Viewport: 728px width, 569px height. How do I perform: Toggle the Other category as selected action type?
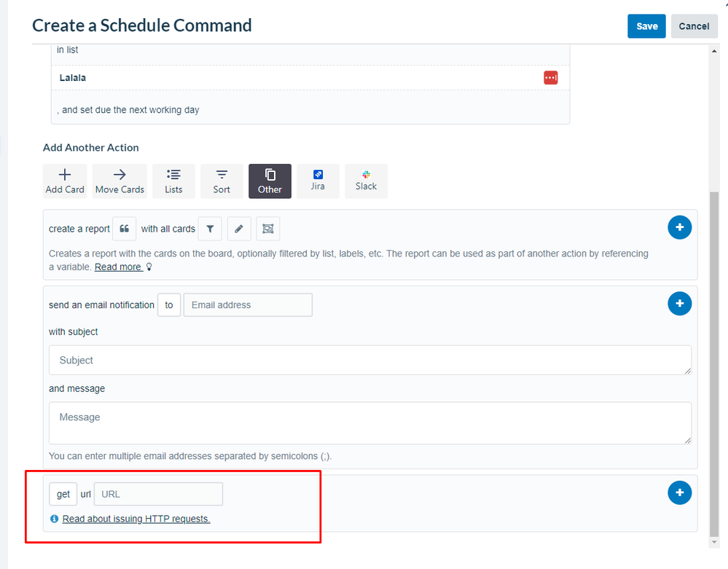(270, 181)
